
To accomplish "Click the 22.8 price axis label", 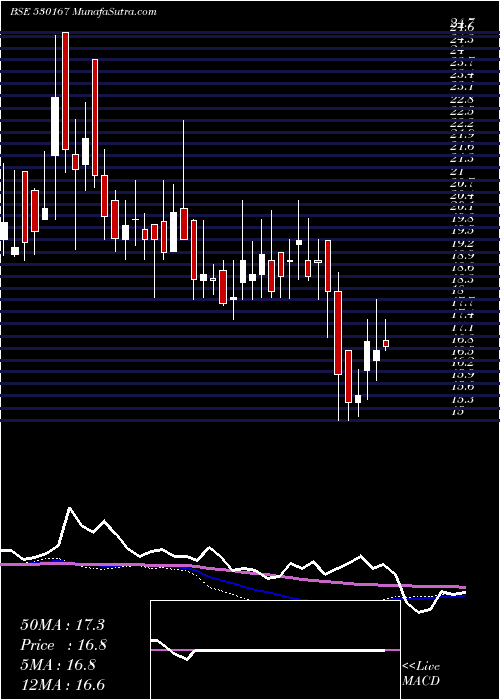I will pyautogui.click(x=463, y=99).
